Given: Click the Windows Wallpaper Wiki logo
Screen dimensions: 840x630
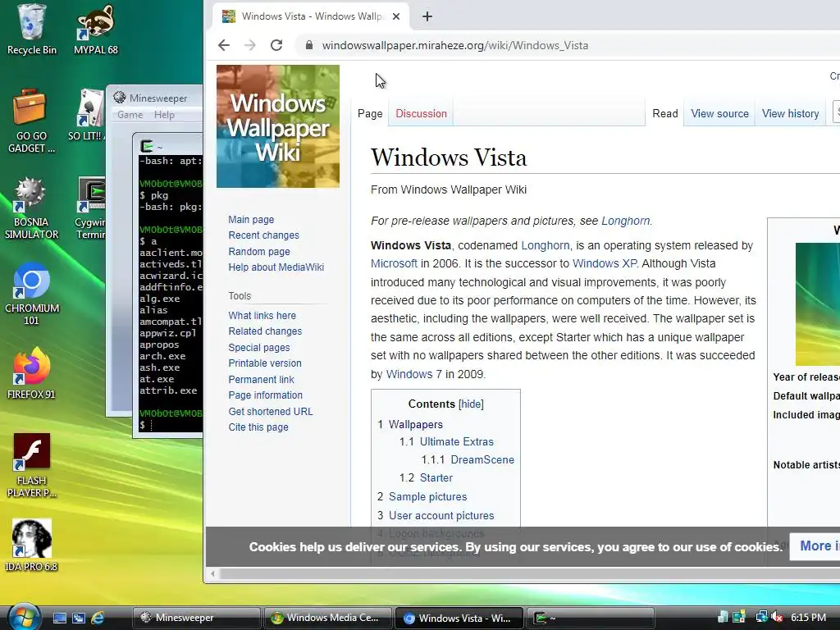Looking at the screenshot, I should [x=278, y=126].
